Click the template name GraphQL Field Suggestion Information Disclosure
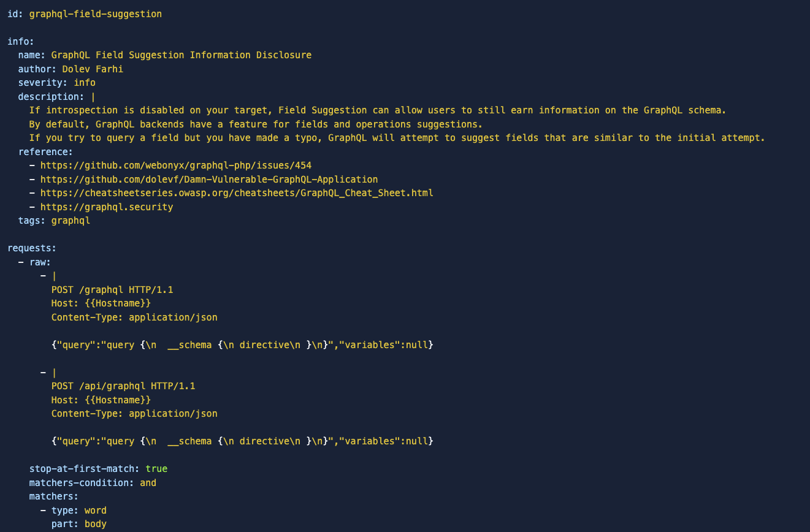810x532 pixels. (x=181, y=55)
